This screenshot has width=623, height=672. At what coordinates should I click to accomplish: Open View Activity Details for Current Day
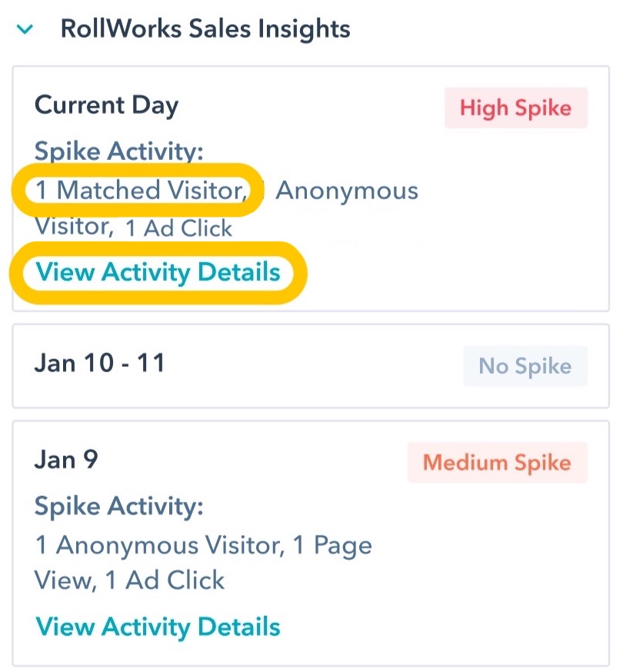click(x=158, y=271)
